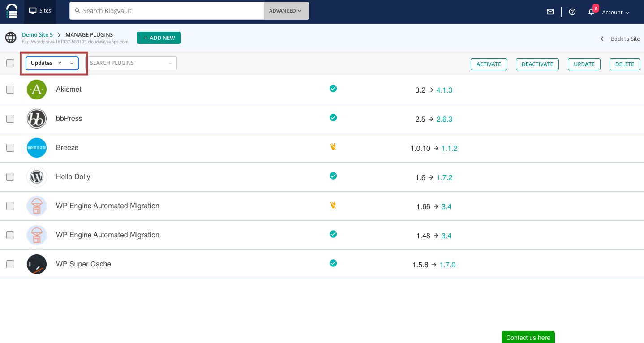Click the bbPress plugin icon
The image size is (644, 343).
tap(37, 119)
